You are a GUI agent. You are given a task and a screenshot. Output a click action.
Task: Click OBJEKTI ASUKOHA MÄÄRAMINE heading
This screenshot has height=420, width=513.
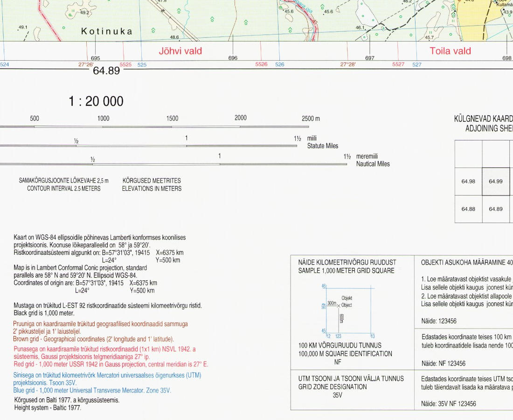(x=467, y=262)
